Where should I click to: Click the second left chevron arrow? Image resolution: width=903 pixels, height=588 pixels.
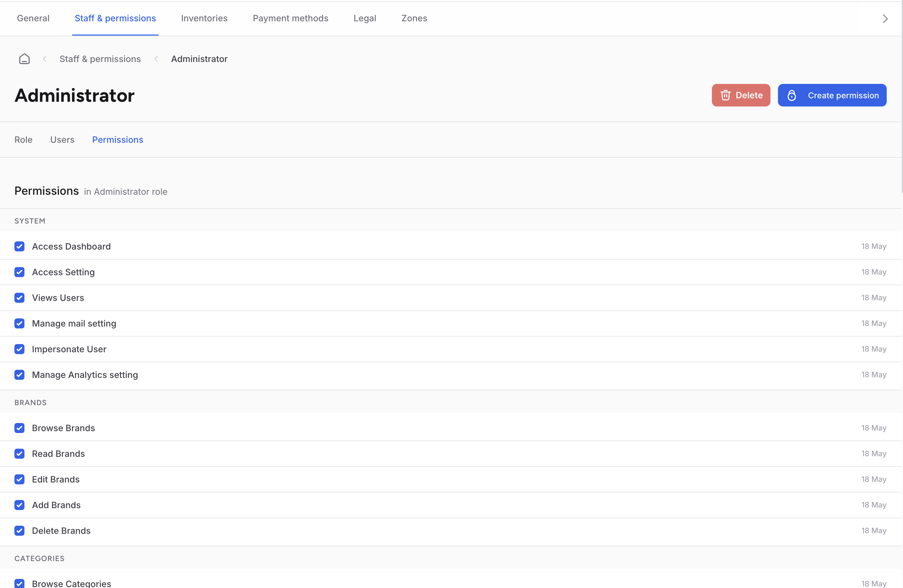pos(156,59)
